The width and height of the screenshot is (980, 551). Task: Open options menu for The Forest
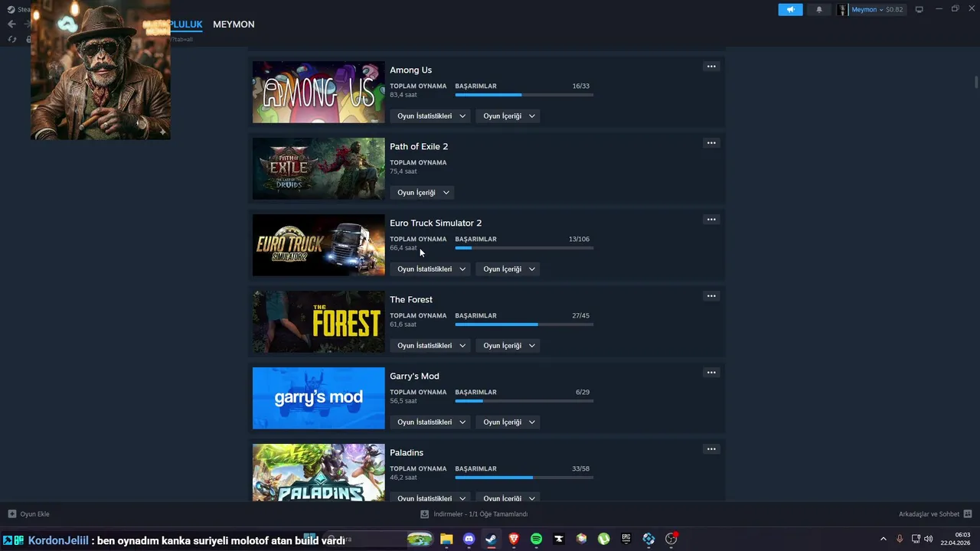point(711,296)
